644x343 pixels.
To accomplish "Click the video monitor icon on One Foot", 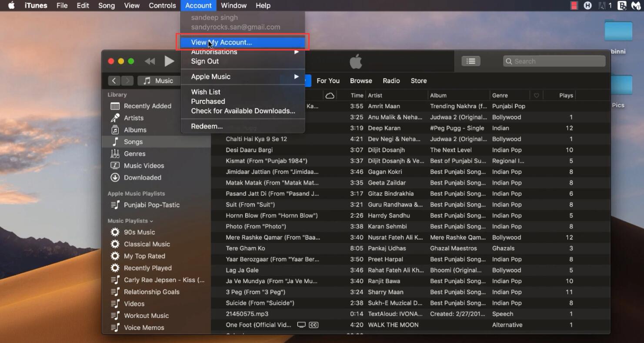I will pos(301,325).
